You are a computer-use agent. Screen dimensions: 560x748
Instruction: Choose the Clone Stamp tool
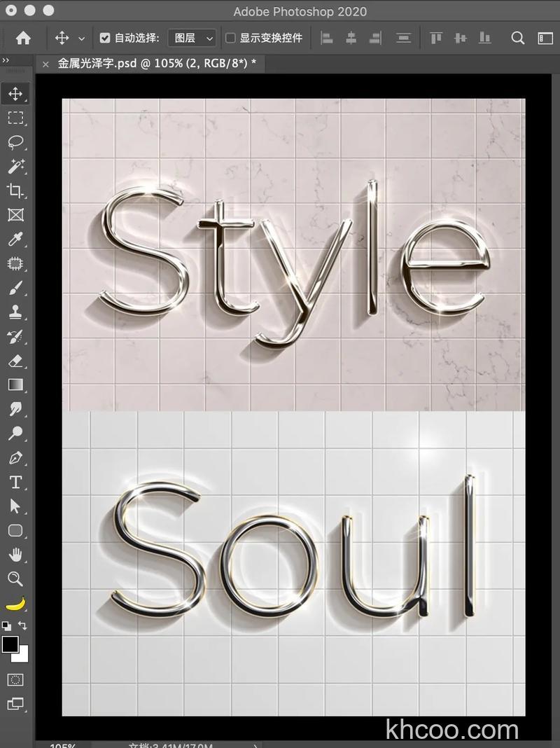pos(15,312)
